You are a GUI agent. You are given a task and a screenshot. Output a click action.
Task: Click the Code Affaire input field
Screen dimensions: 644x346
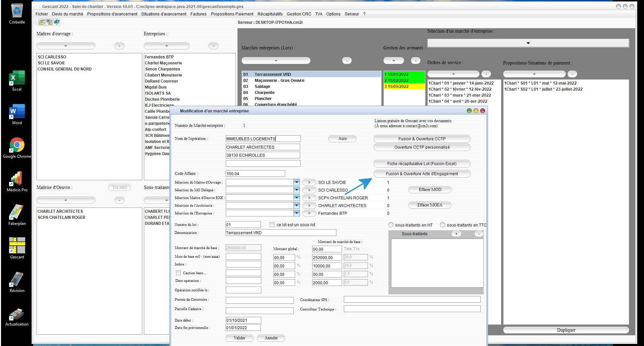[255, 174]
